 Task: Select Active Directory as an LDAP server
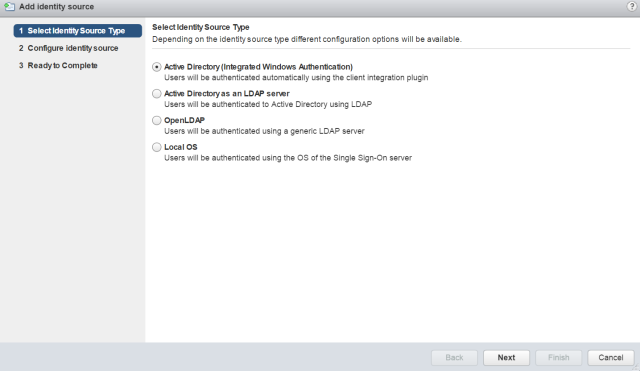(157, 93)
